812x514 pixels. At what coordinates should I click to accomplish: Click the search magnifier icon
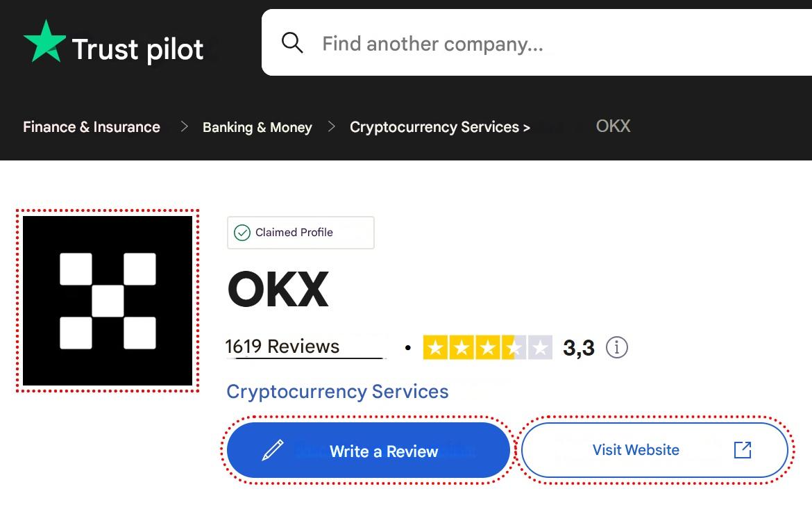click(292, 42)
